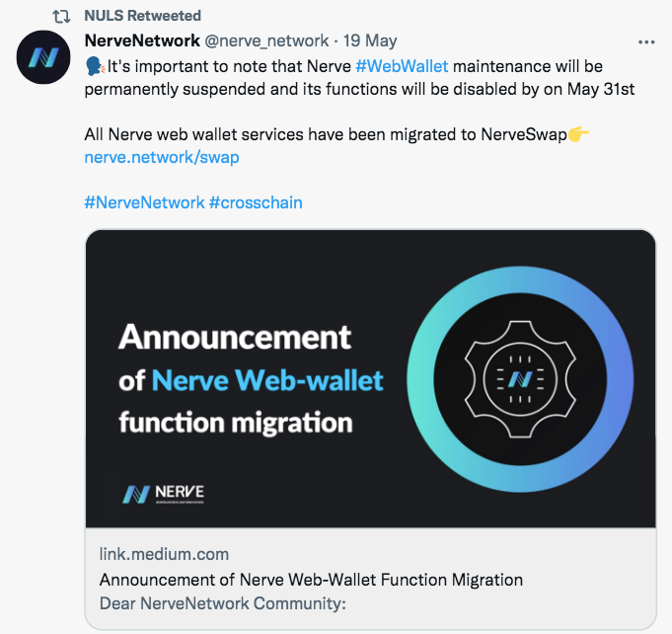
Task: Open the NerveNetwork display name
Action: click(142, 40)
